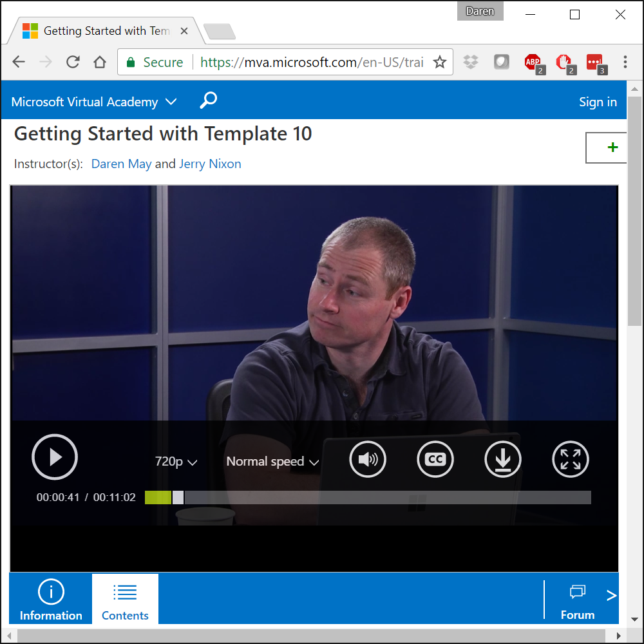Mute the video volume
Screen dimensions: 644x644
pos(368,459)
